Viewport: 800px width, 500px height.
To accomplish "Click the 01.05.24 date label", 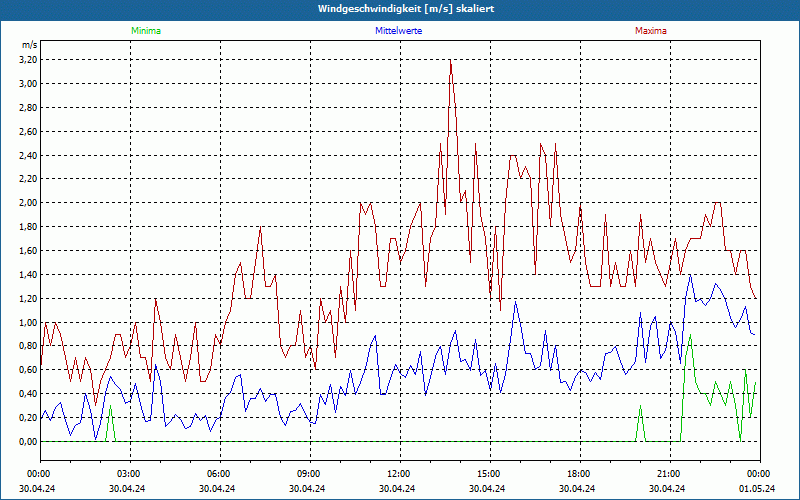I will coord(757,489).
